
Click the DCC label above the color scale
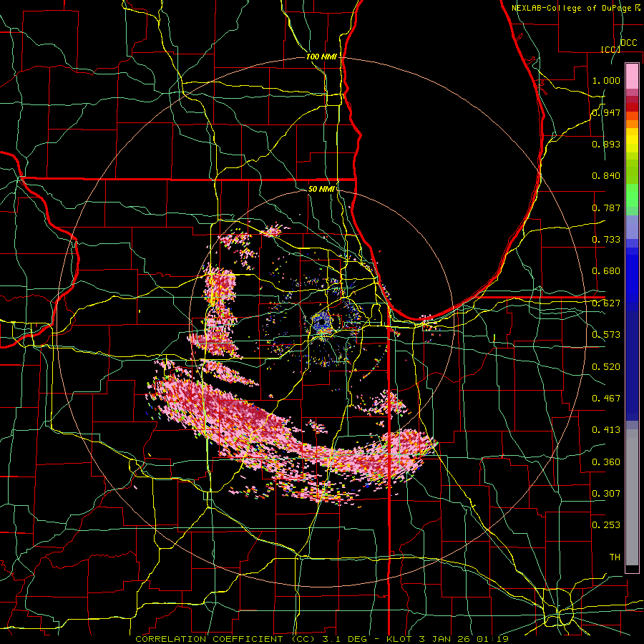[628, 43]
